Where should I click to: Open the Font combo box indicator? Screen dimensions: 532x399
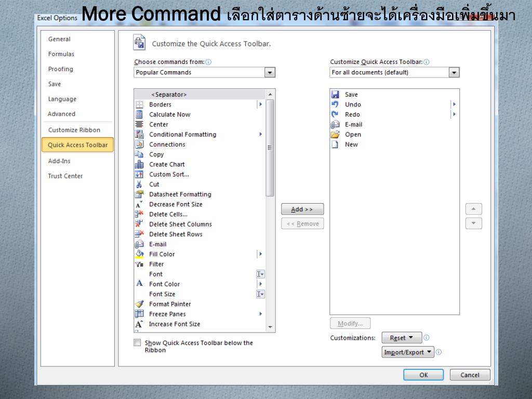coord(260,274)
